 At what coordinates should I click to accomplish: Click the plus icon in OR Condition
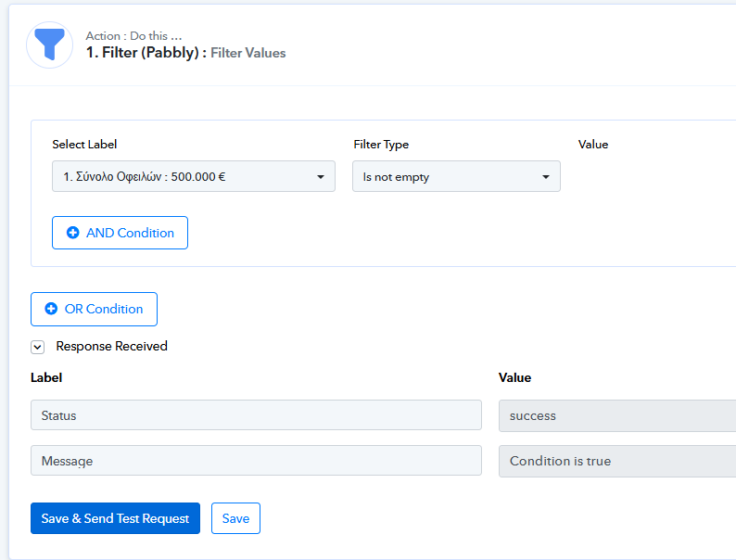coord(51,309)
